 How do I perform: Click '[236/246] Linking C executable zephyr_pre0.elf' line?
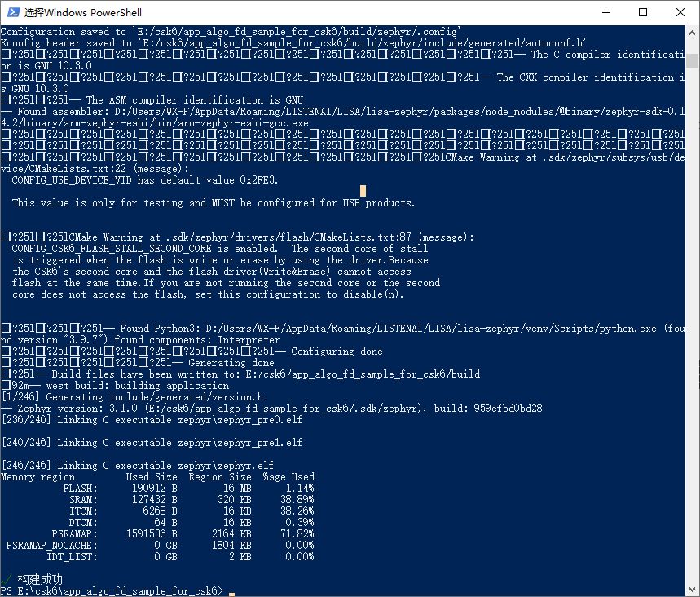tap(152, 420)
